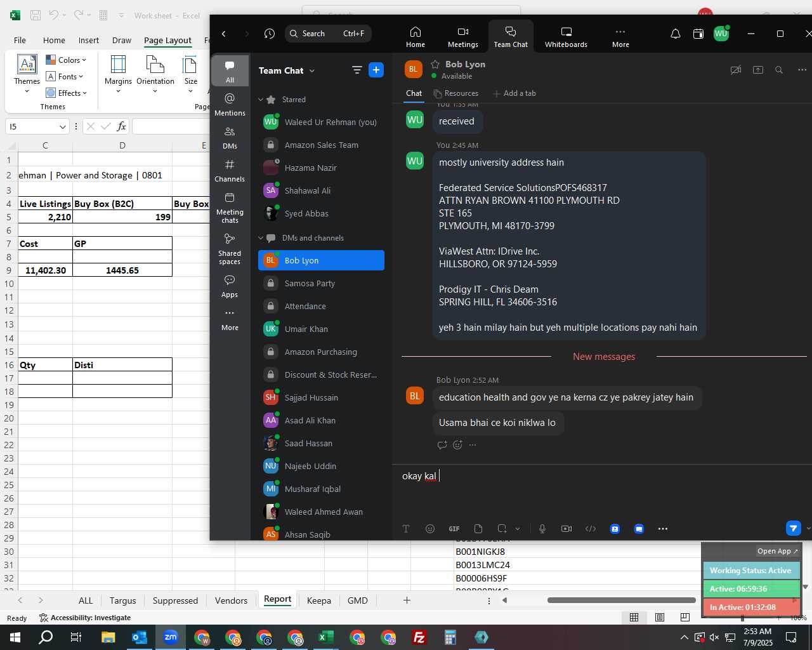Open chat with Umair Khan
812x650 pixels.
coord(321,329)
